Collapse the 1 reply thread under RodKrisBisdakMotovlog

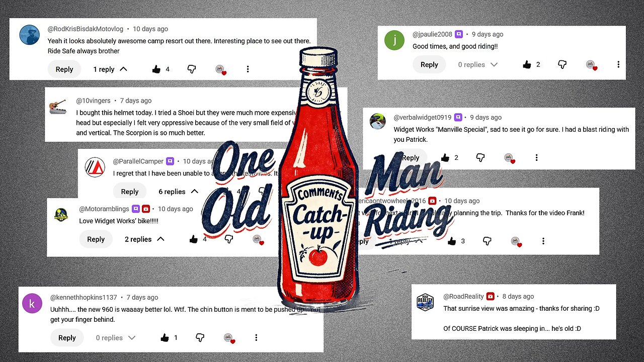(110, 69)
